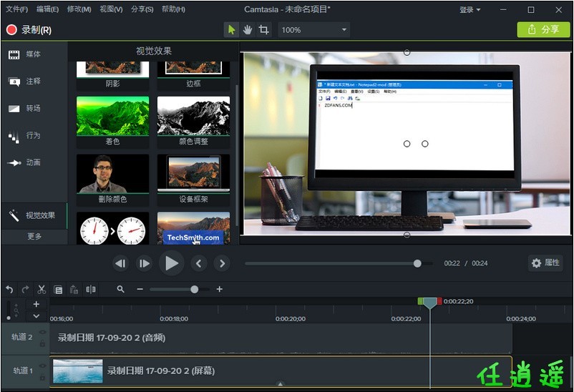The width and height of the screenshot is (574, 392).
Task: Open the Annotations (注释) tab
Action: (34, 82)
